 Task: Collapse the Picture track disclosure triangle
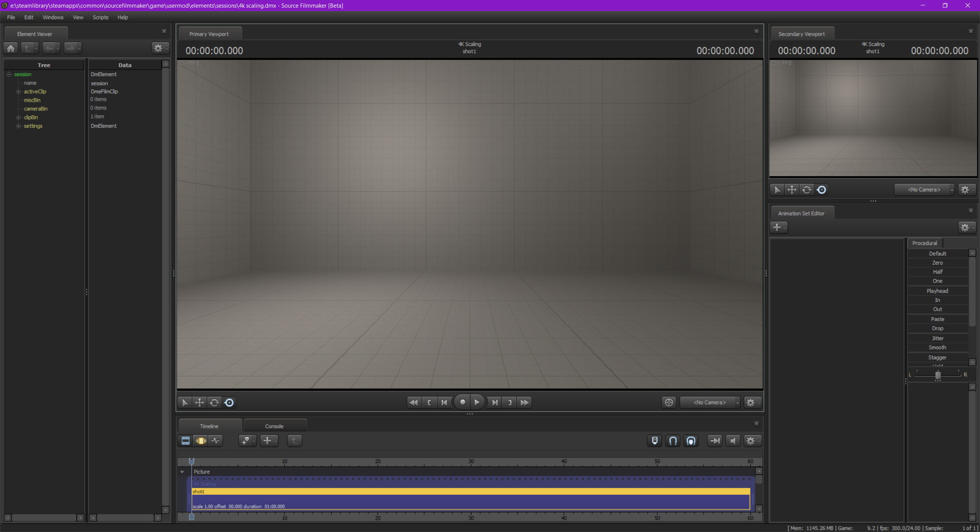pyautogui.click(x=182, y=472)
